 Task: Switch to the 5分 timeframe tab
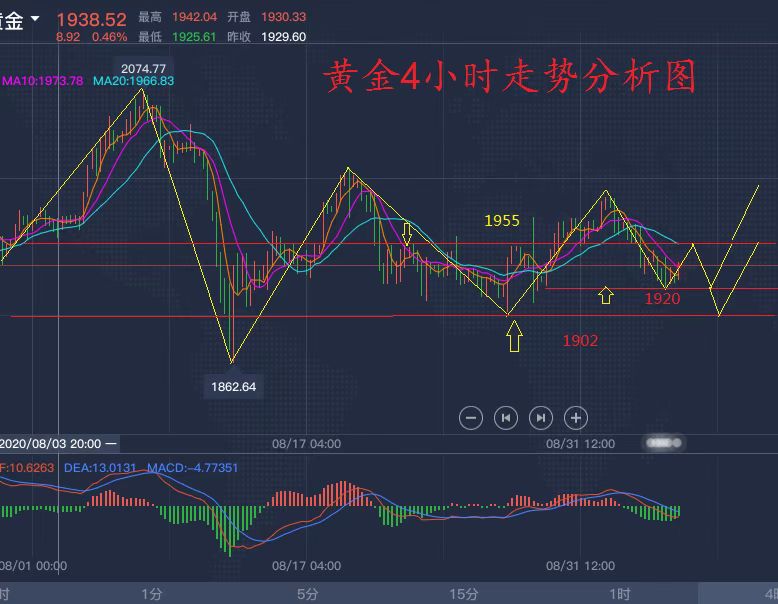click(x=307, y=594)
